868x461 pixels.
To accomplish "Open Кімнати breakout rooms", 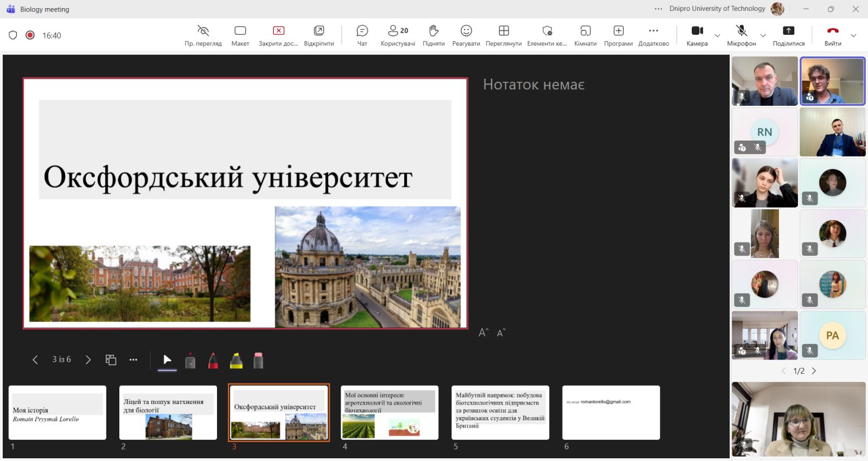I will (x=585, y=35).
